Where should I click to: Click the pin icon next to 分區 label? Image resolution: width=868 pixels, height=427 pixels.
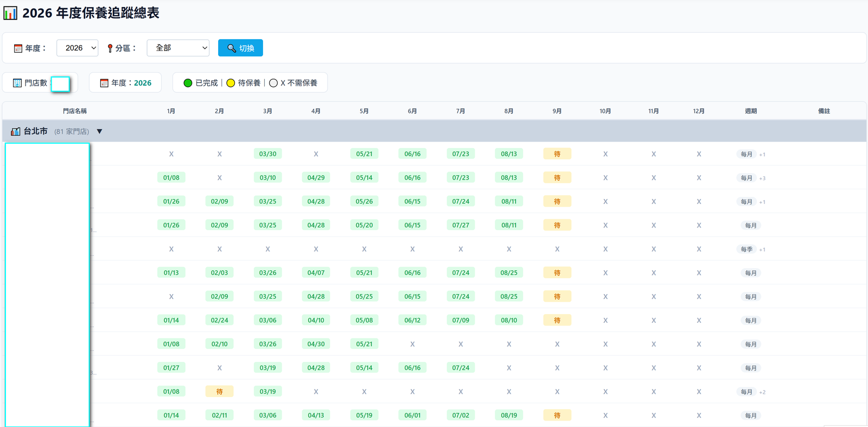click(110, 48)
